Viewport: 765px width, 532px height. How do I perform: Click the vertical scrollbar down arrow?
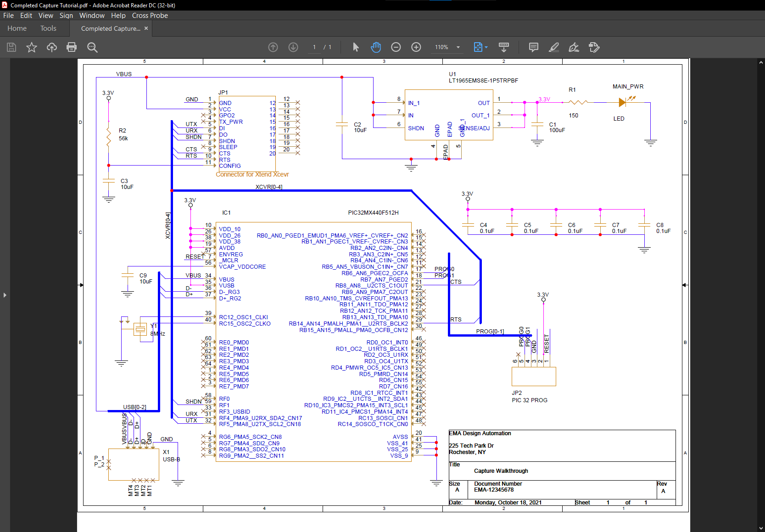click(x=761, y=528)
